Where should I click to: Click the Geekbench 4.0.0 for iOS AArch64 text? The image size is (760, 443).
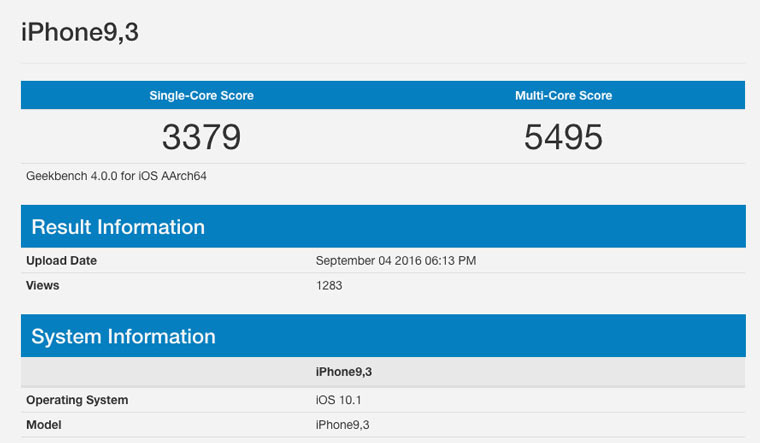[x=122, y=176]
